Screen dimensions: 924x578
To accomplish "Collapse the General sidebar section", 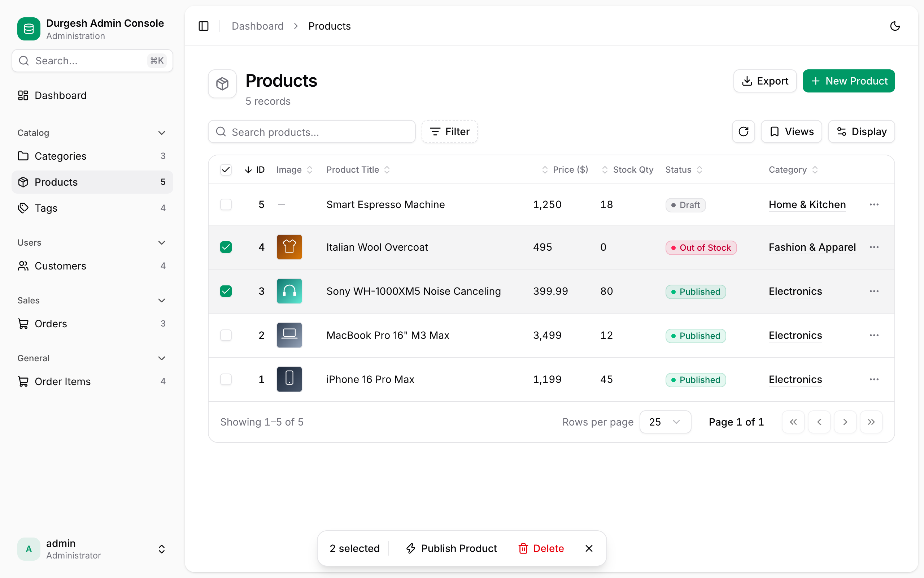I will (92, 358).
